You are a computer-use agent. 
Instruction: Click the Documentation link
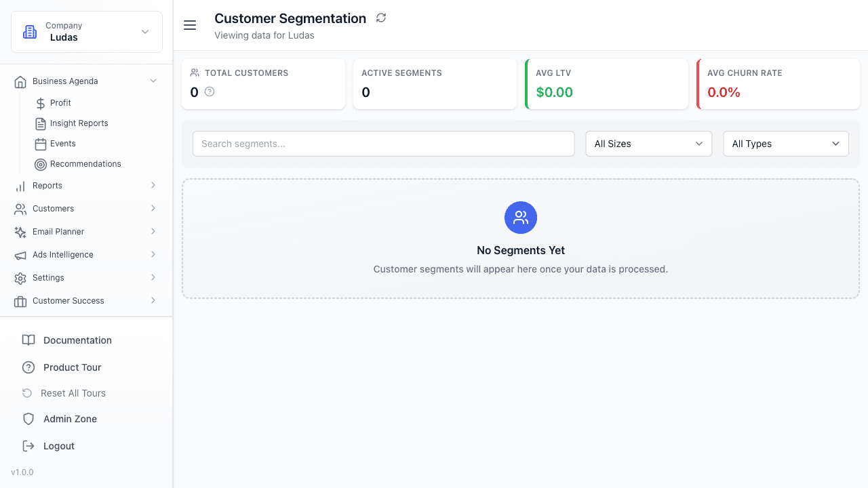77,340
